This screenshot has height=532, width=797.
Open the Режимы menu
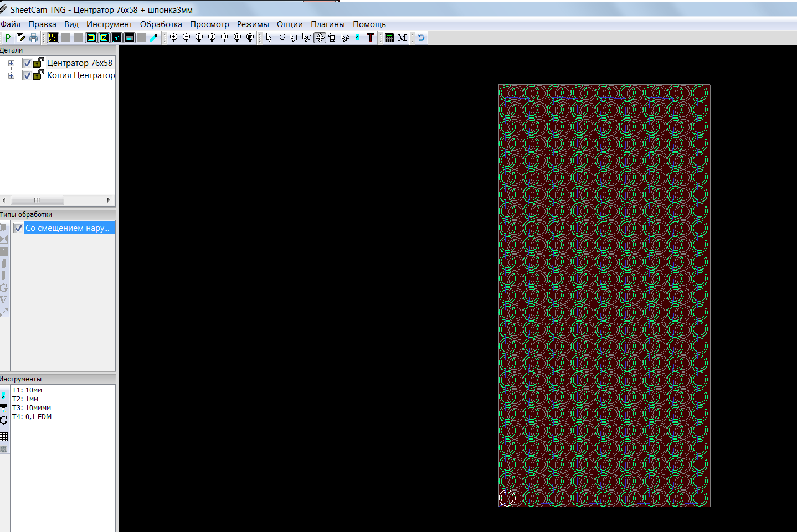pos(253,24)
